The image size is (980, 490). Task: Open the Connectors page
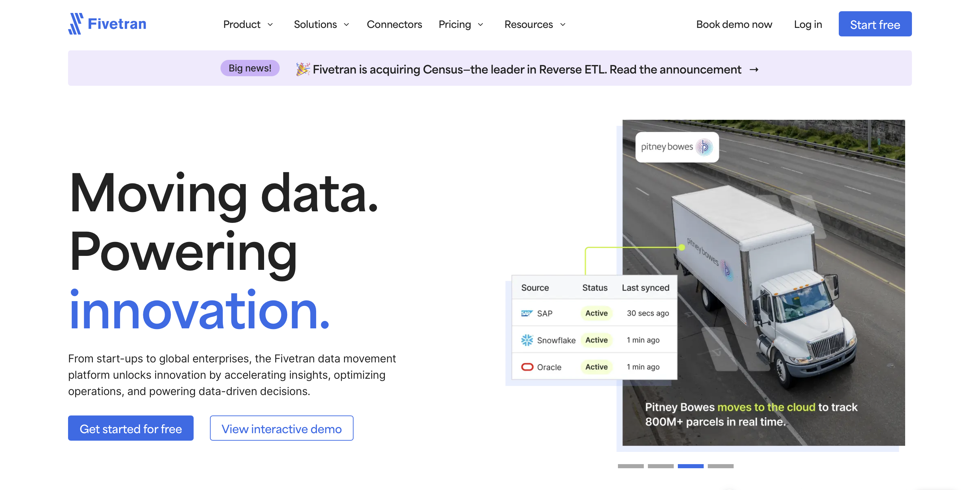coord(394,24)
